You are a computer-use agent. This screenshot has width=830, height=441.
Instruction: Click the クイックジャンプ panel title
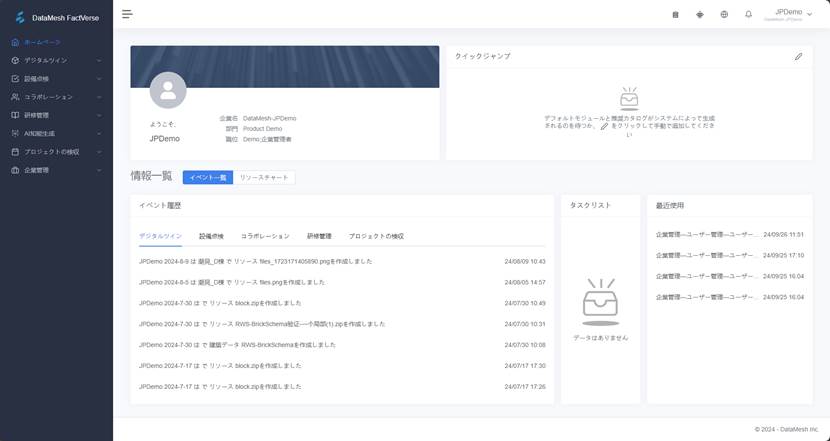coord(483,56)
